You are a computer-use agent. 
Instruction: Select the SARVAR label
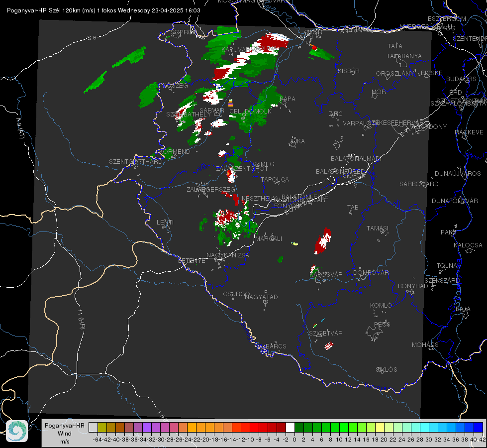point(212,111)
